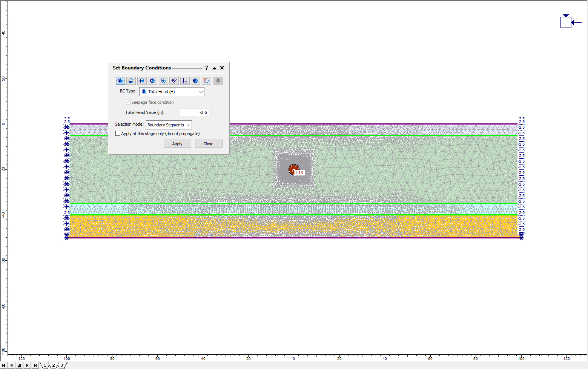Select the nodal flow rate plus-circle icon

pos(163,80)
